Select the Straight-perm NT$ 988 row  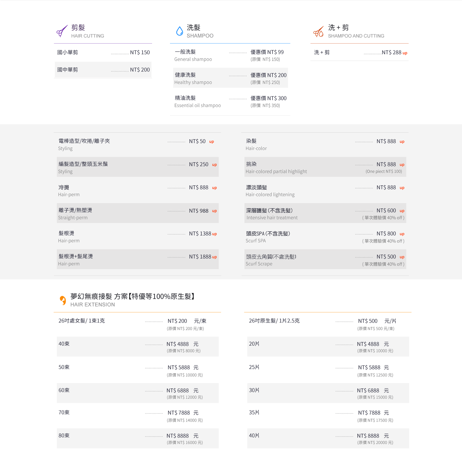(x=137, y=214)
